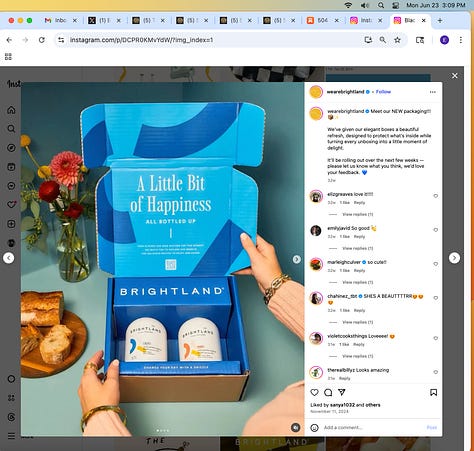Open Messages icon in Instagram sidebar

point(11,186)
